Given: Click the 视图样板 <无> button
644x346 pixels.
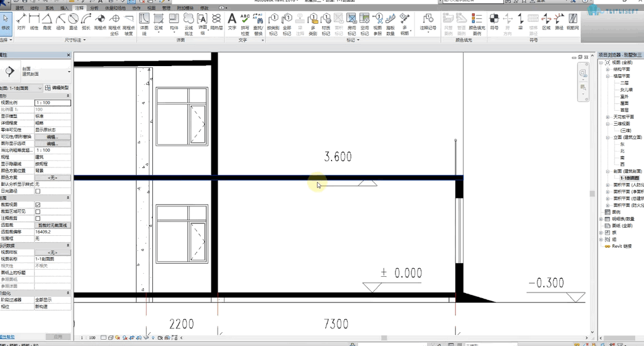Looking at the screenshot, I should (x=53, y=252).
